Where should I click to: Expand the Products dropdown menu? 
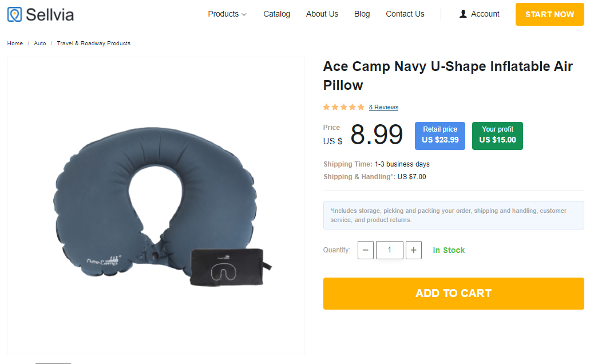click(x=227, y=14)
